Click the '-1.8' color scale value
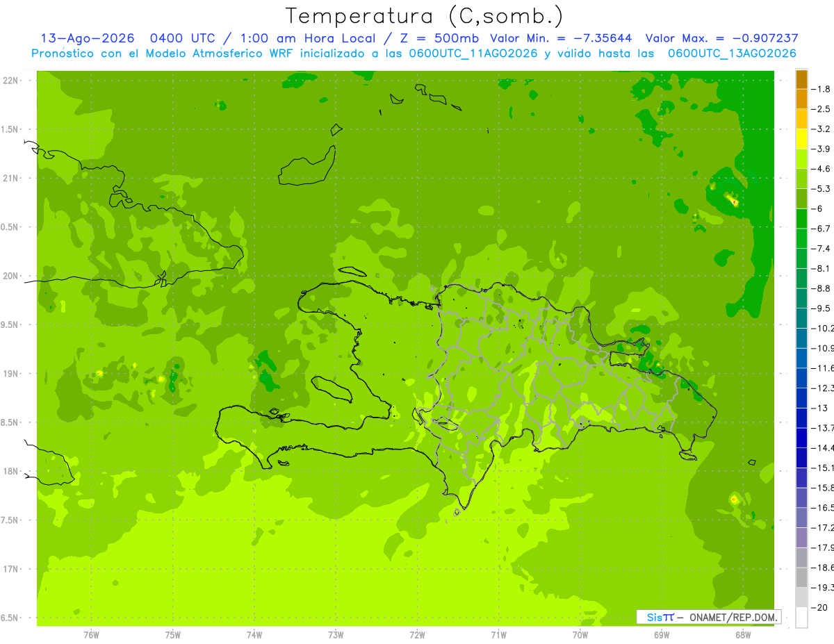Image resolution: width=834 pixels, height=644 pixels. (822, 89)
